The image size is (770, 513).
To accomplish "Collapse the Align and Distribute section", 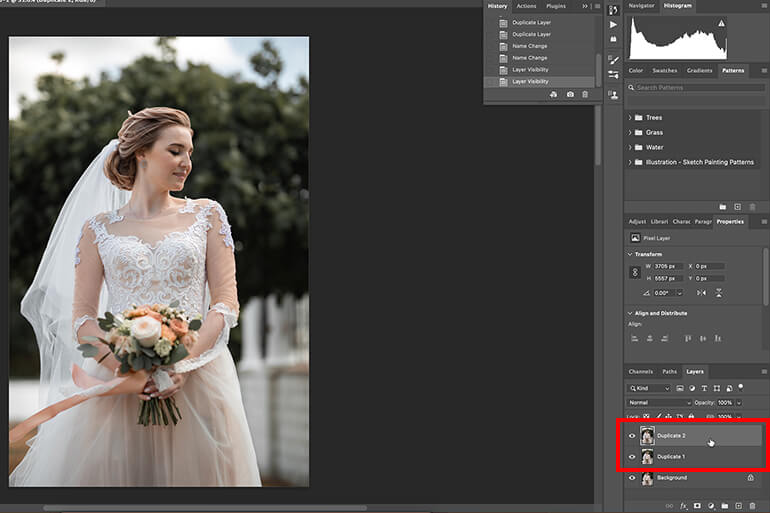I will (630, 313).
